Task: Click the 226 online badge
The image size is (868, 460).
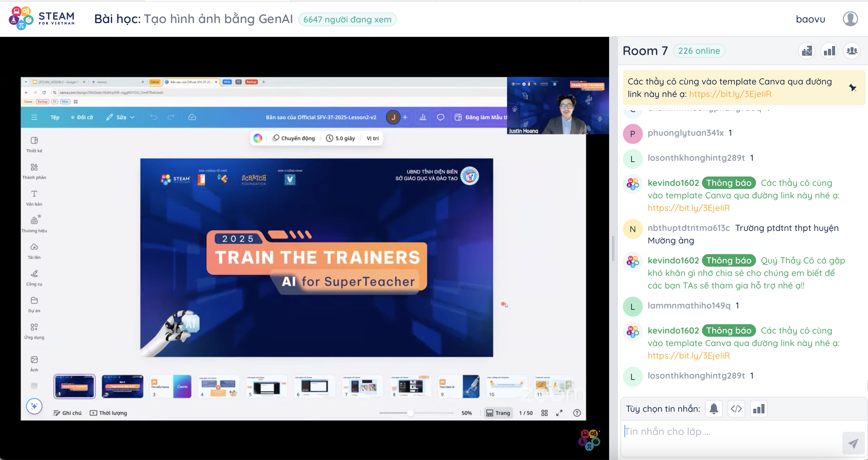Action: tap(699, 51)
